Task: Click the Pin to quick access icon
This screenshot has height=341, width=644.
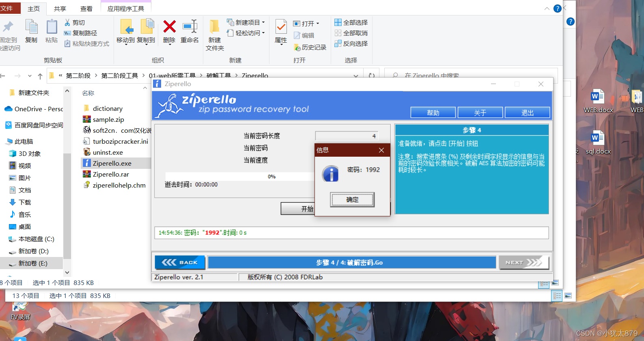Action: tap(8, 27)
